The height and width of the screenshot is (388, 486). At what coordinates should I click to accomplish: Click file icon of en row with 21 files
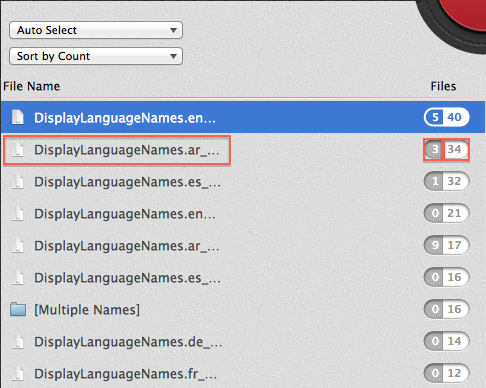click(18, 213)
